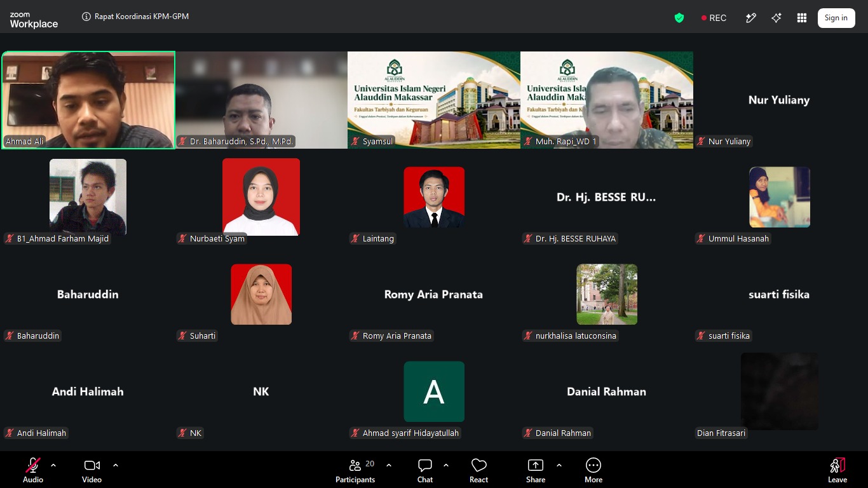
Task: Open the meeting info icon beside the title
Action: (x=86, y=17)
